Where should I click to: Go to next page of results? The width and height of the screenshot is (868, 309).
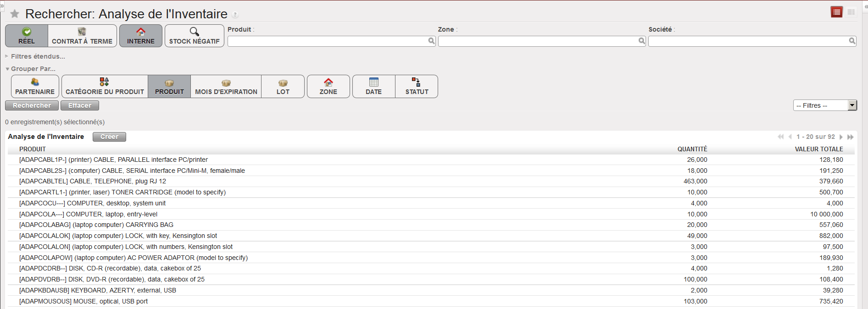click(x=841, y=137)
